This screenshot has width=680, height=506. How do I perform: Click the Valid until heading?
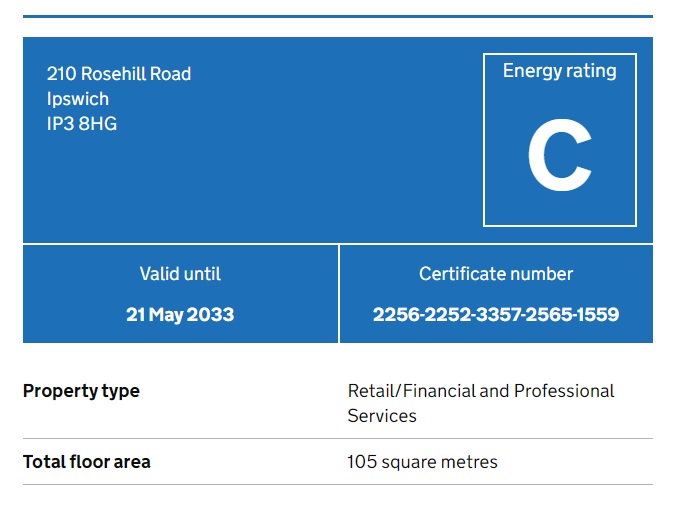[180, 274]
